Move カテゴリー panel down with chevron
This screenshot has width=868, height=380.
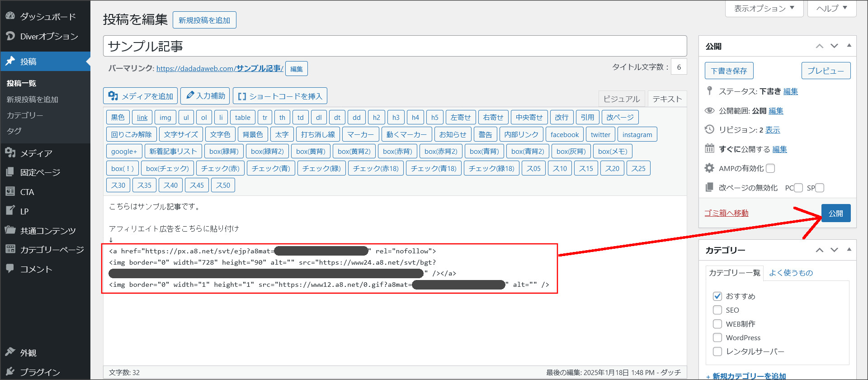tap(835, 250)
